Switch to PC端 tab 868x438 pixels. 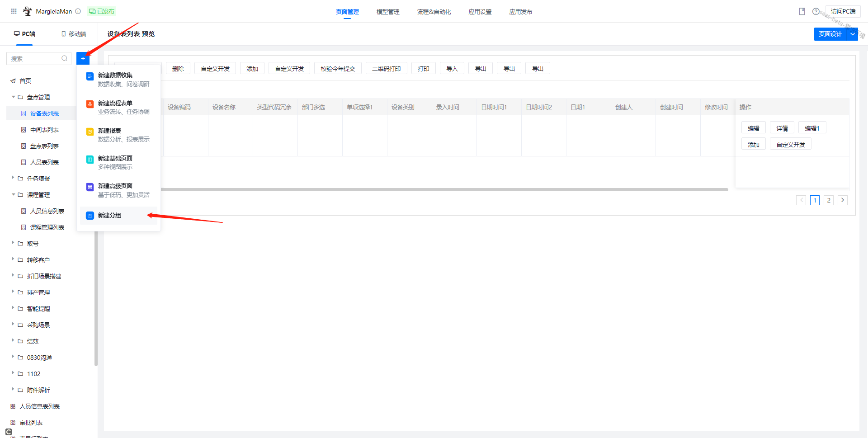point(24,34)
